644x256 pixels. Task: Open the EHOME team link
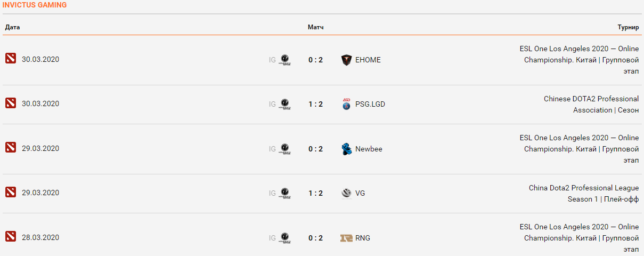point(368,60)
